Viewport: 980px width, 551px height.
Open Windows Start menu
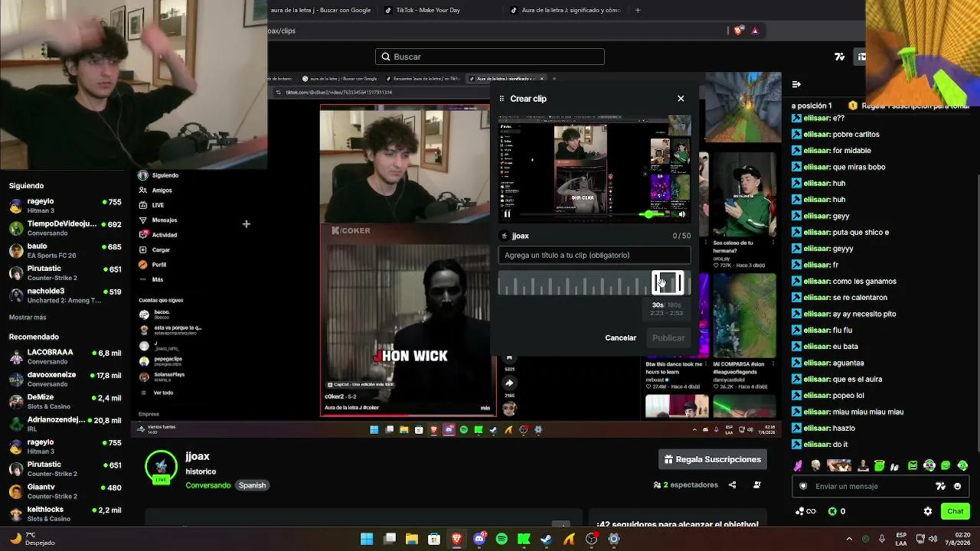(x=367, y=539)
